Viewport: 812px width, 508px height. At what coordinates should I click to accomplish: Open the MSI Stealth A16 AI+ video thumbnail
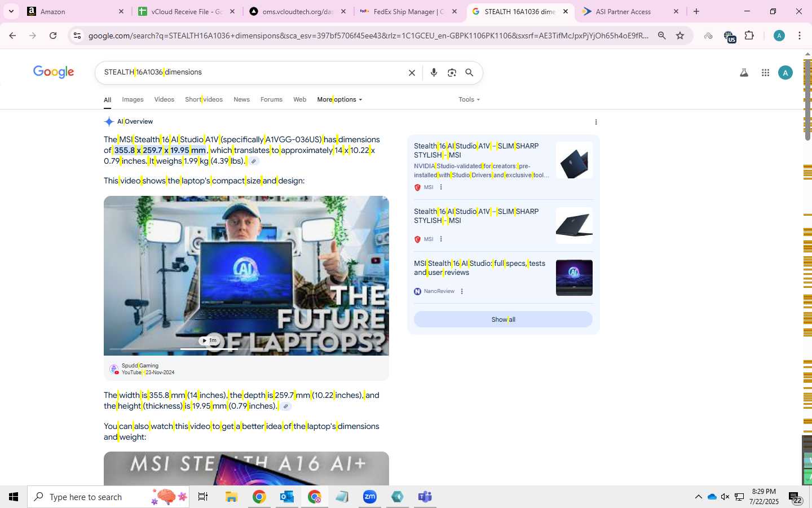(246, 468)
